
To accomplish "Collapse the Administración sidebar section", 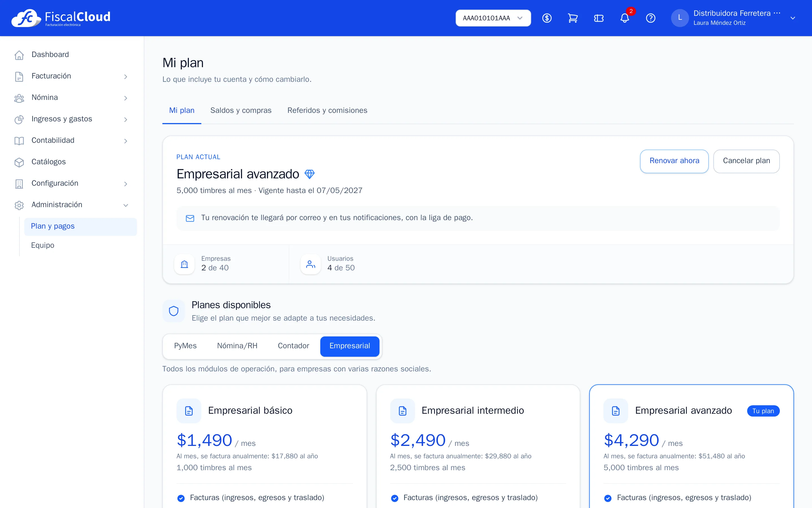I will [72, 205].
